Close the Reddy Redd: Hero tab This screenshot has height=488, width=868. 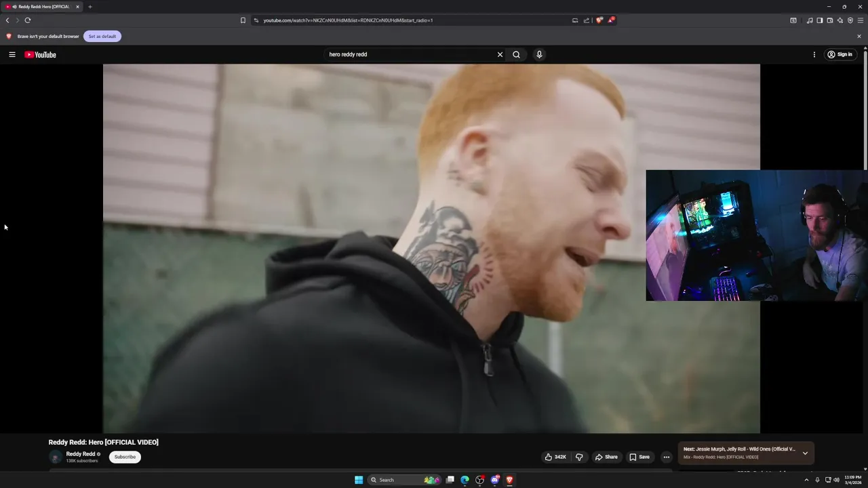[x=77, y=7]
